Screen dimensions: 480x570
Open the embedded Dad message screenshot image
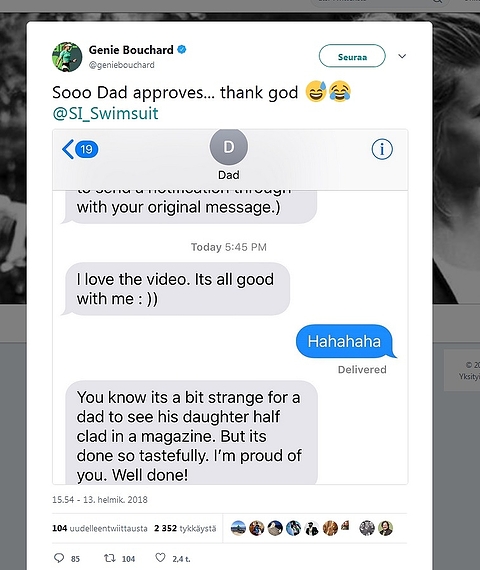230,307
